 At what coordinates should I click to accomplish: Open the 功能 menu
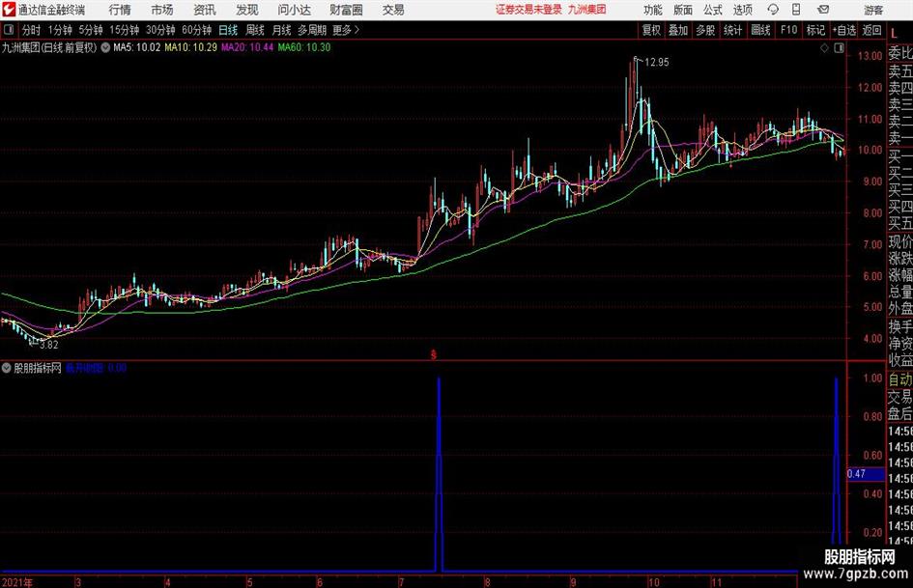pyautogui.click(x=653, y=10)
